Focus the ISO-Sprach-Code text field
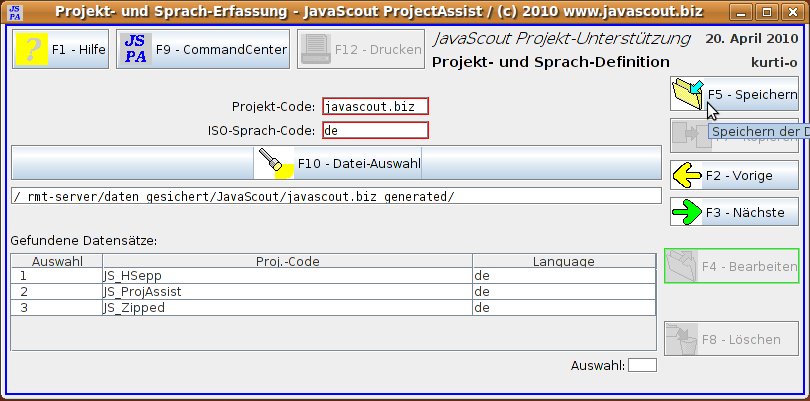 (374, 130)
